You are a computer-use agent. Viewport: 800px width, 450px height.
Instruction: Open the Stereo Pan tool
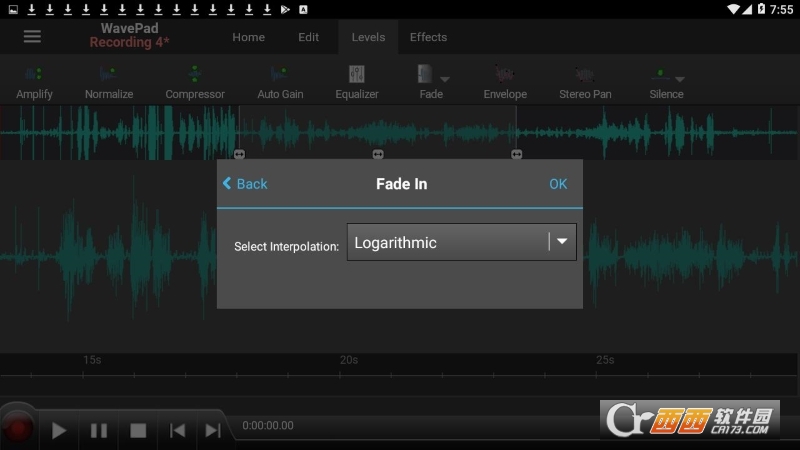(x=585, y=82)
